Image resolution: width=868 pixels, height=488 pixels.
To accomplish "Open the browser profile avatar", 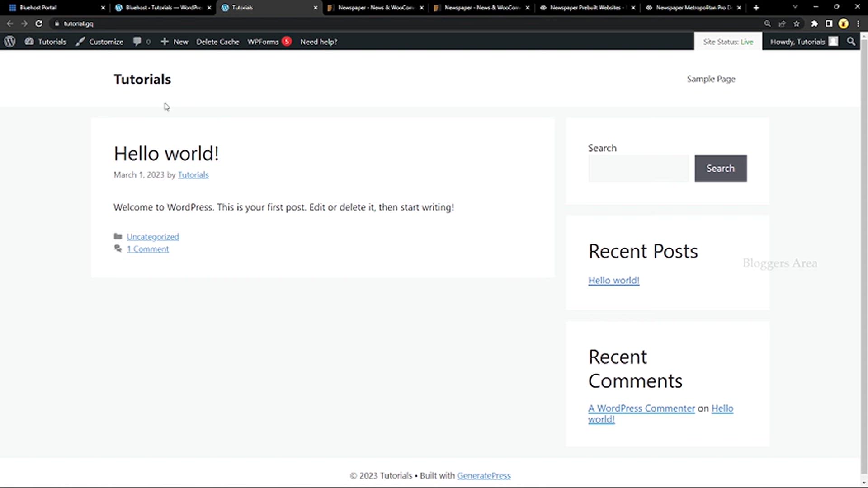I will click(x=843, y=23).
